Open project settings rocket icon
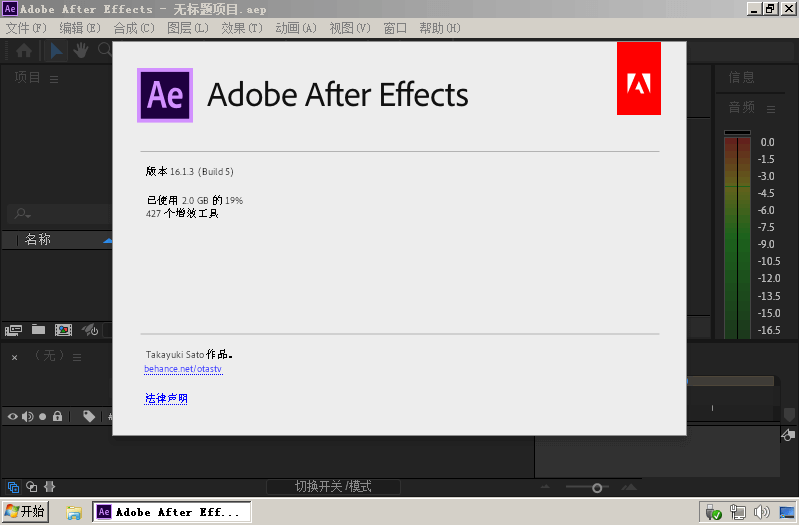The width and height of the screenshot is (799, 525). (x=90, y=330)
